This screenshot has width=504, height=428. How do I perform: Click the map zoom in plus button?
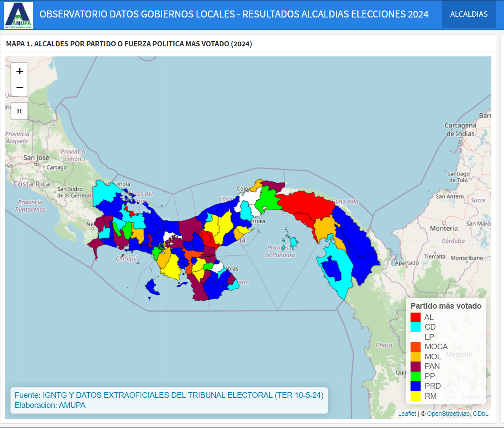tap(20, 71)
